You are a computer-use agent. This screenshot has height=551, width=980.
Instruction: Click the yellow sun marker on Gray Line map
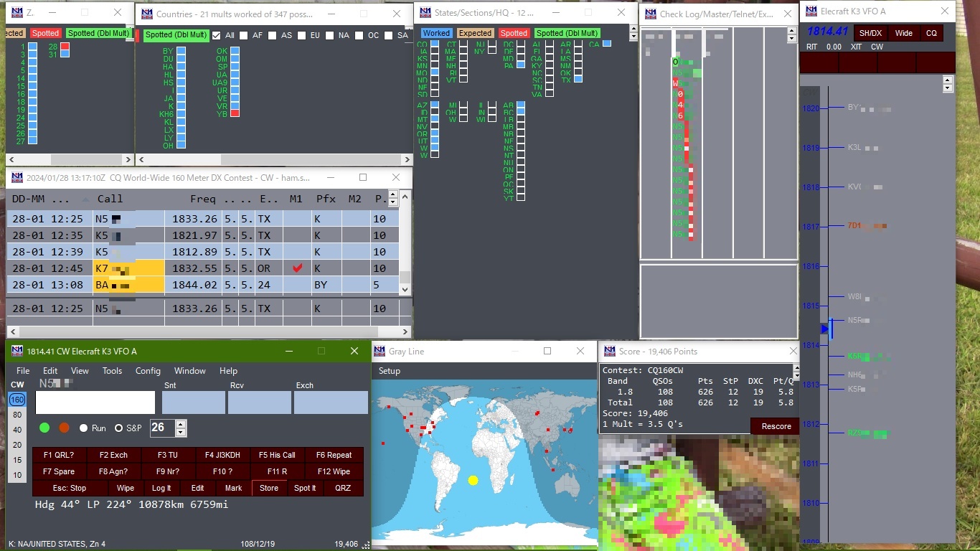coord(473,480)
